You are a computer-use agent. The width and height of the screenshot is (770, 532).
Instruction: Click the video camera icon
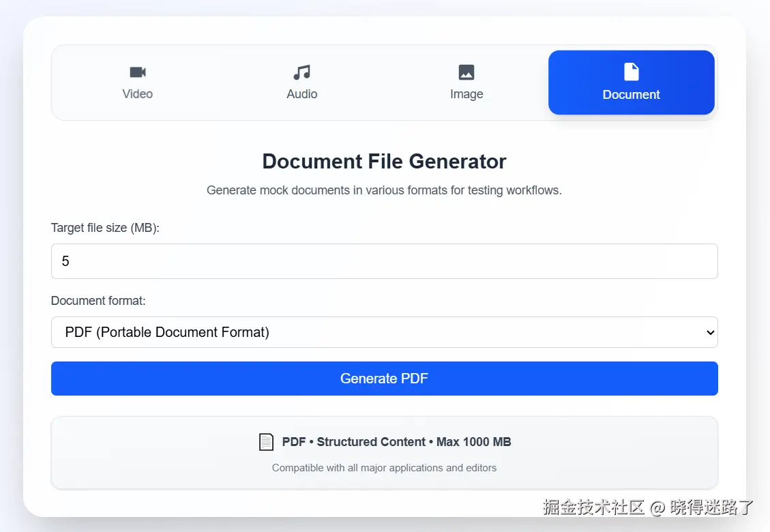coord(138,72)
